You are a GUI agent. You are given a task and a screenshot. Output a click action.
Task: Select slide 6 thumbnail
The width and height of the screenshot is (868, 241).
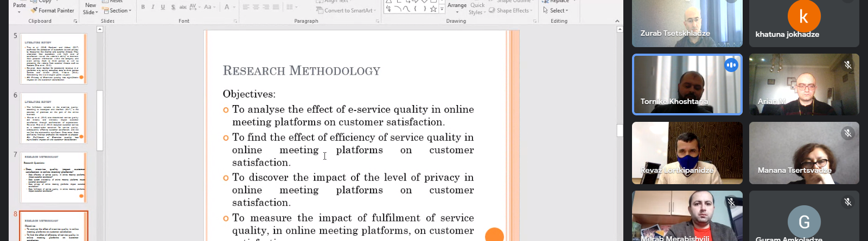coord(54,118)
